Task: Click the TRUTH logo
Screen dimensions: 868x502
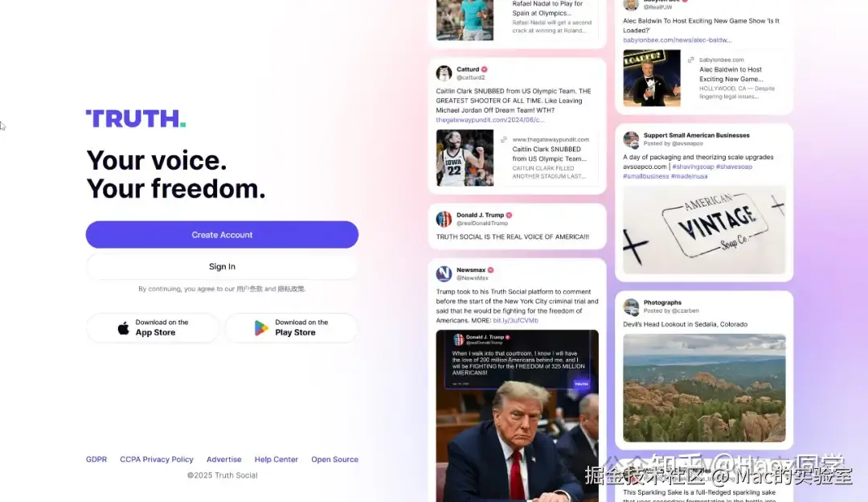Action: pyautogui.click(x=136, y=118)
